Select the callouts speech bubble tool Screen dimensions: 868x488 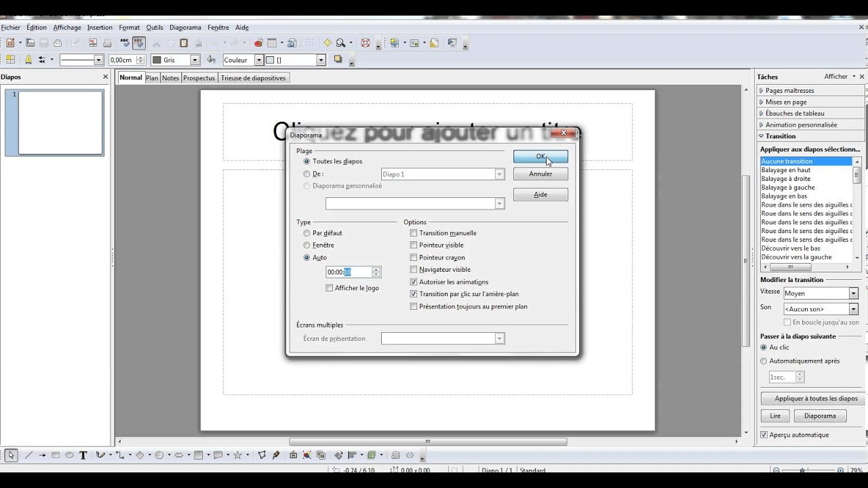(218, 455)
